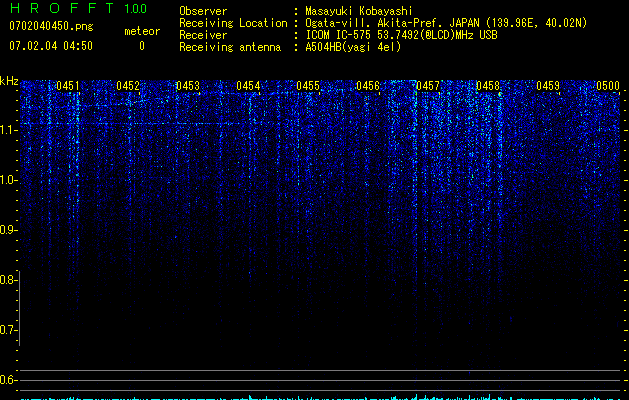This screenshot has width=629, height=400.
Task: Click the 0452 time marker
Action: (x=128, y=86)
